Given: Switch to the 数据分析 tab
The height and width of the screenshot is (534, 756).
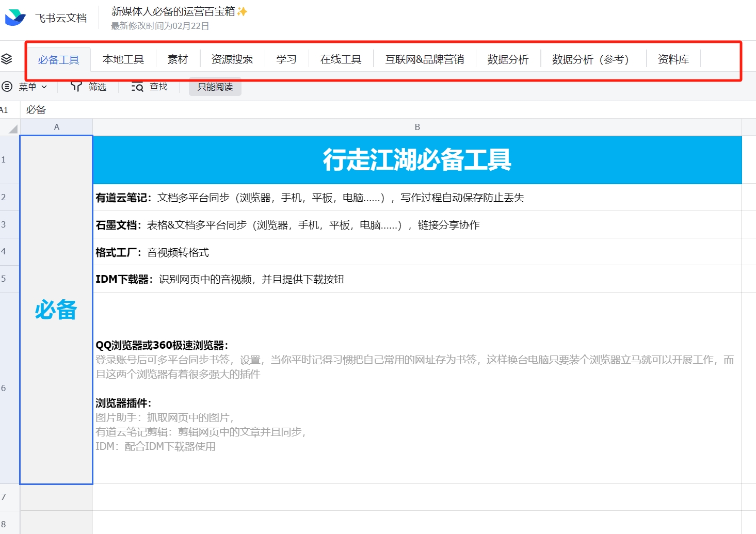Looking at the screenshot, I should pyautogui.click(x=508, y=59).
